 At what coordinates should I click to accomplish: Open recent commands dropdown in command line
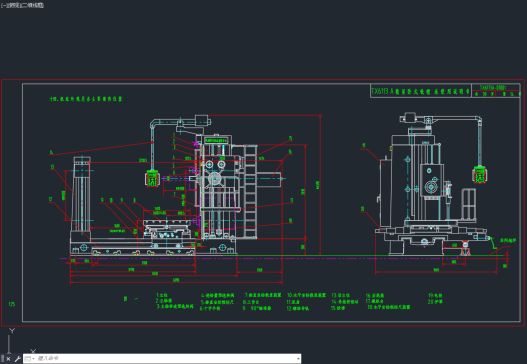pos(29,359)
